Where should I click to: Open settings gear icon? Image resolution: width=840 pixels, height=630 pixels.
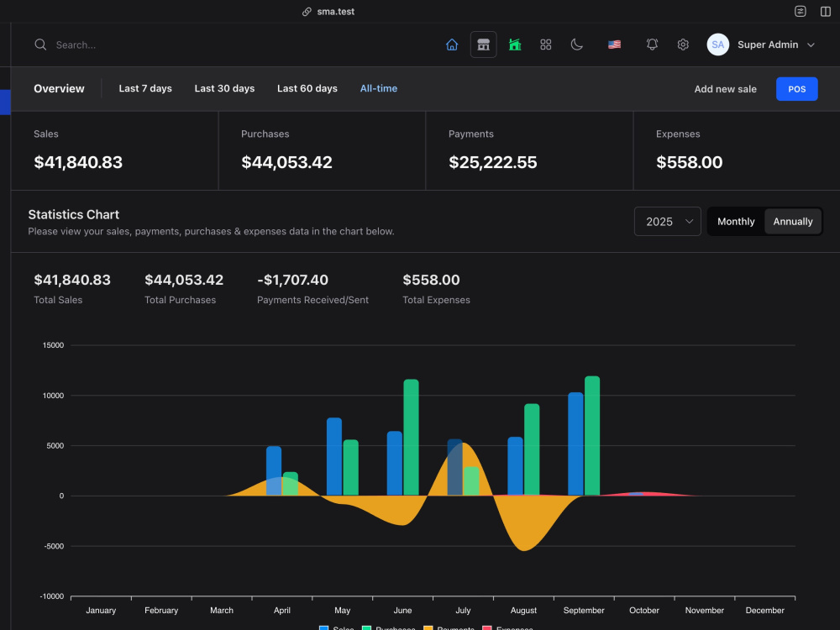tap(682, 45)
